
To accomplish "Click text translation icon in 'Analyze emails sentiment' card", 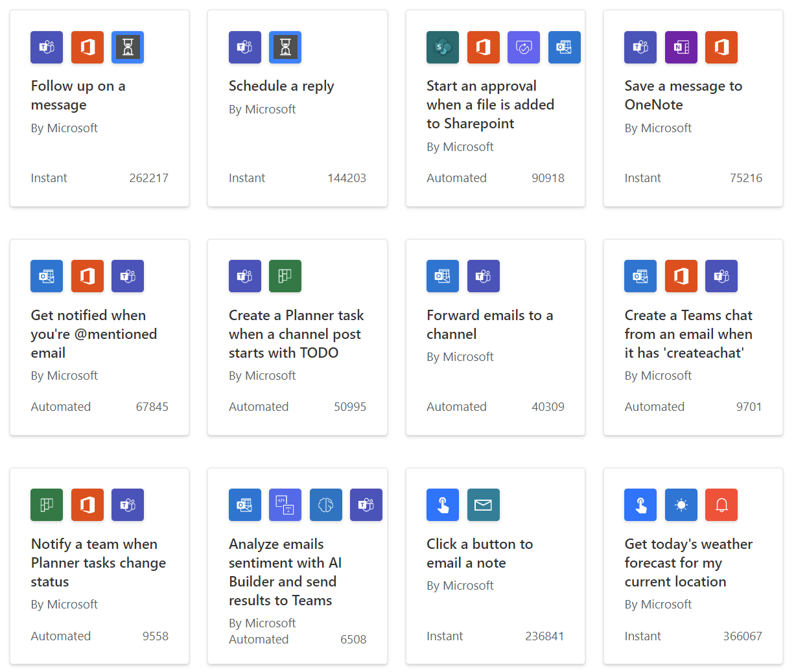I will coord(285,505).
